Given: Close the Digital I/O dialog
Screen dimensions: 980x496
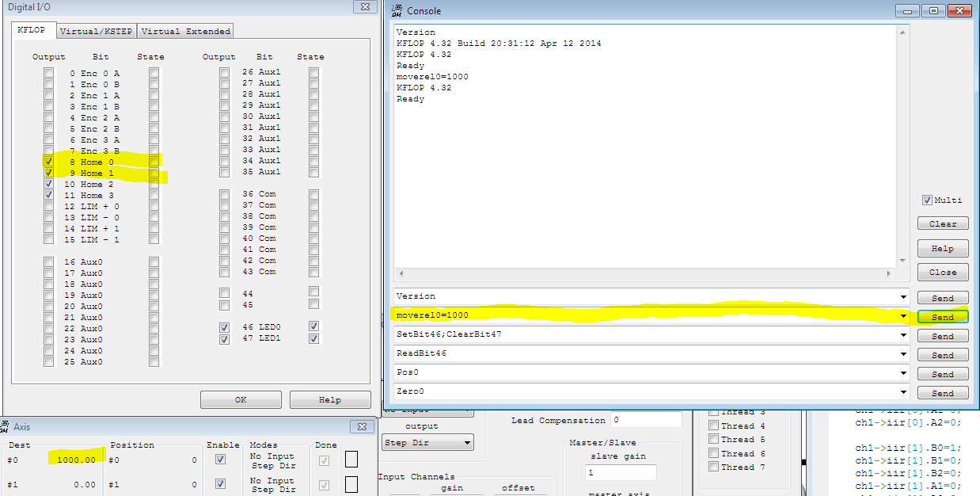Looking at the screenshot, I should (363, 6).
